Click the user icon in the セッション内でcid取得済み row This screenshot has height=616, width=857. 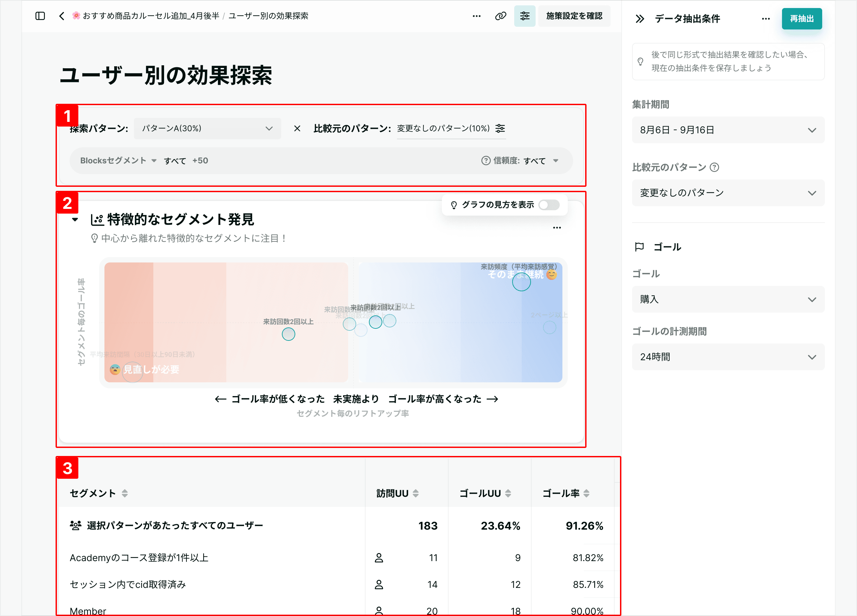click(x=379, y=585)
